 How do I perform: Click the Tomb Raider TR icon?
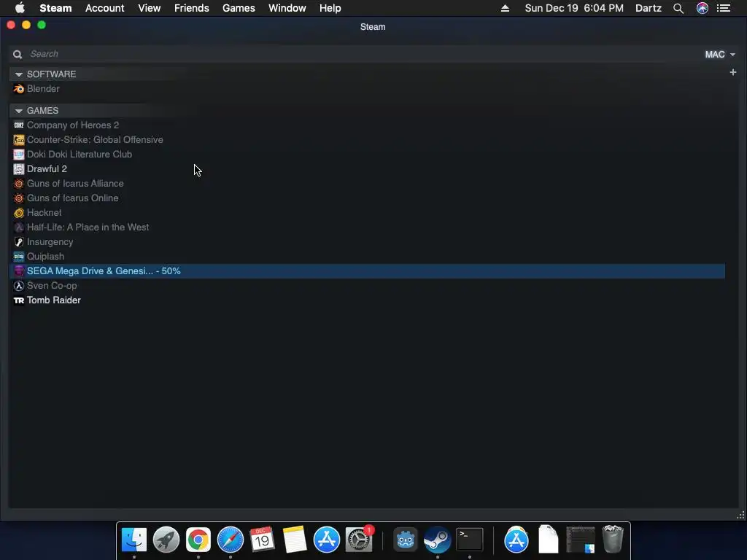(x=18, y=300)
